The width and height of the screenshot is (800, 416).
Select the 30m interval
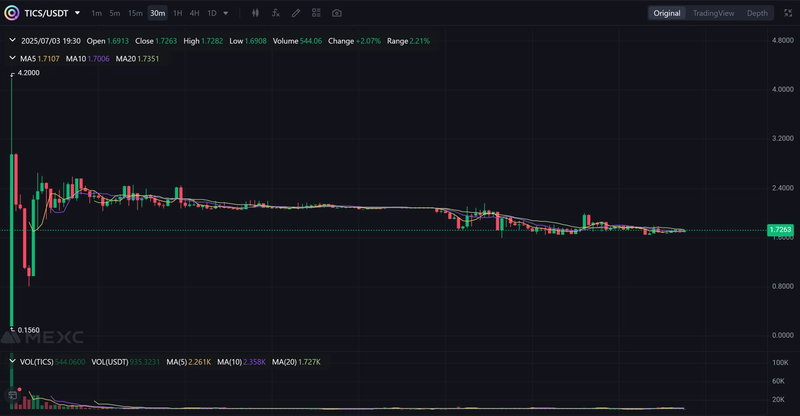click(x=158, y=13)
